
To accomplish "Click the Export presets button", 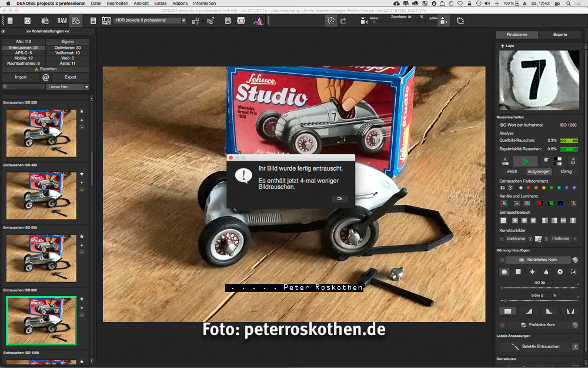I will [x=70, y=77].
